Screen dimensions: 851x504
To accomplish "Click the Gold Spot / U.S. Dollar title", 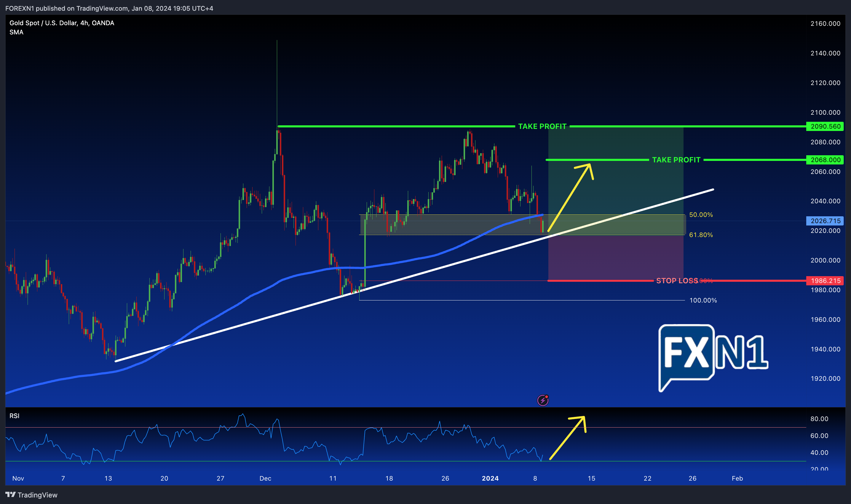I will (x=61, y=23).
